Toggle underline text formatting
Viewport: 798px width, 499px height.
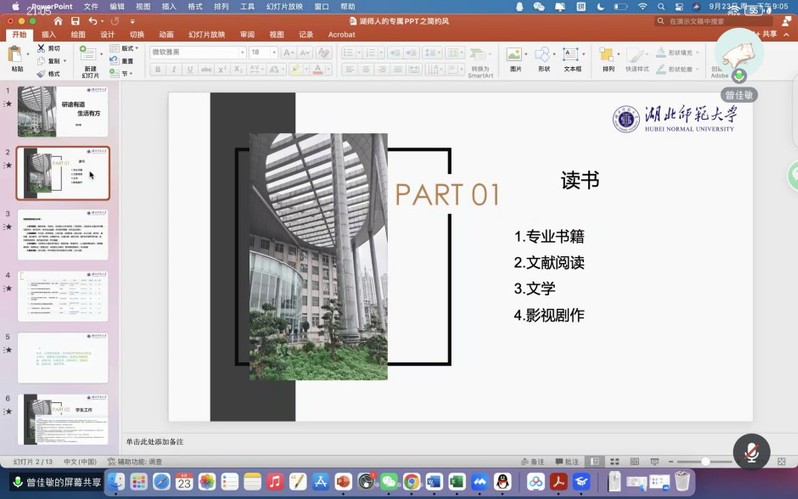click(190, 70)
